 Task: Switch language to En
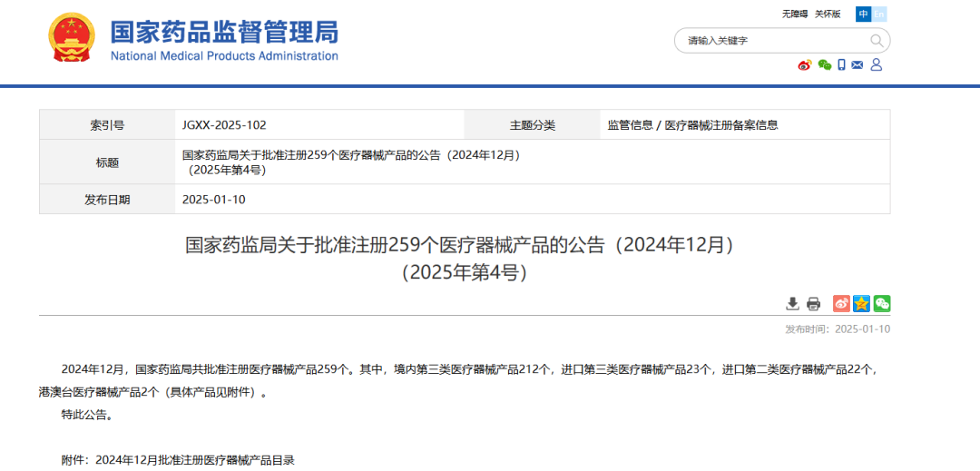tap(879, 14)
